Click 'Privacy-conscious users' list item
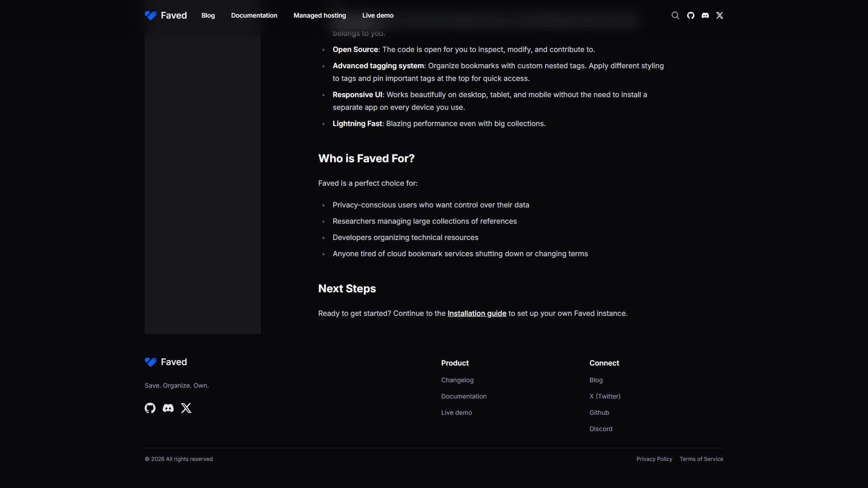This screenshot has width=868, height=488. pos(431,205)
